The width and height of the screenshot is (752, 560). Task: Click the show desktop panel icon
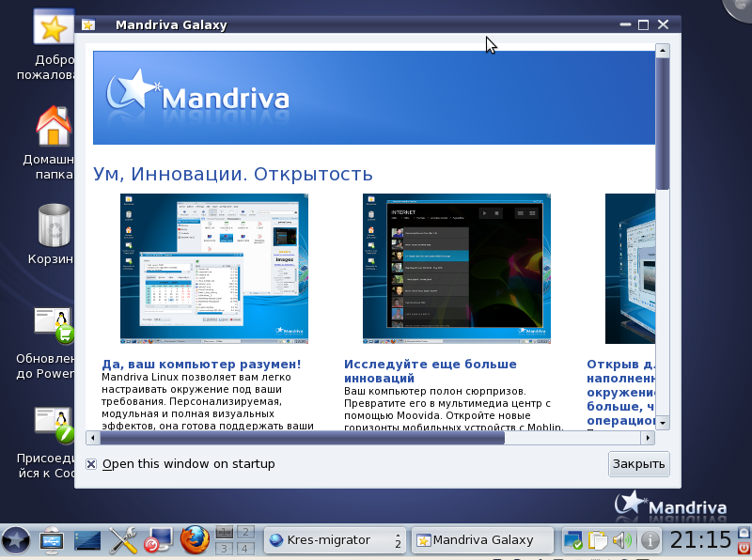pyautogui.click(x=87, y=541)
